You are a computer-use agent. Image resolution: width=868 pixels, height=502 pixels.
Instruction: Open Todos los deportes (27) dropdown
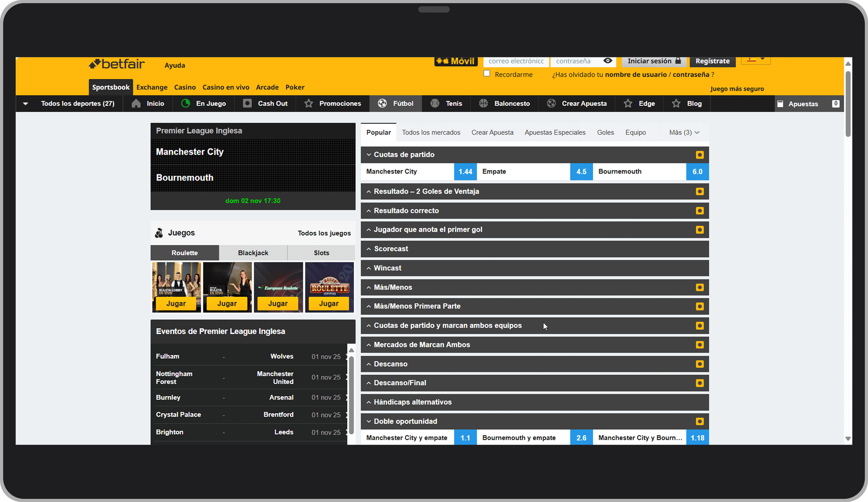[x=69, y=103]
